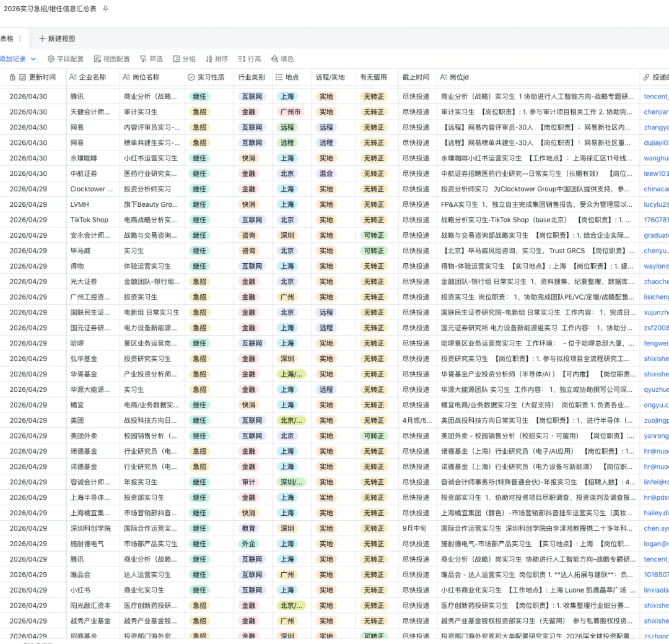This screenshot has height=644, width=669.
Task: Click the 混合 tag in 中航证券 row
Action: 326,173
